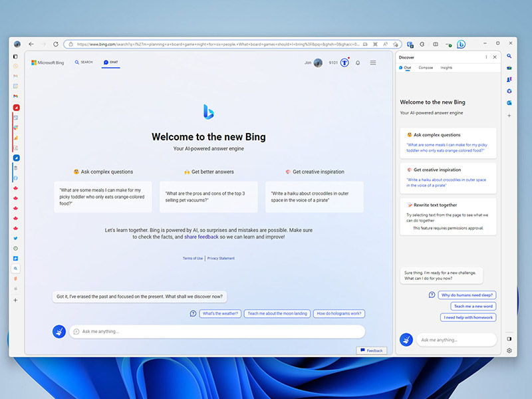This screenshot has width=532, height=399.
Task: Click the New topic broom icon in main chat
Action: (59, 331)
